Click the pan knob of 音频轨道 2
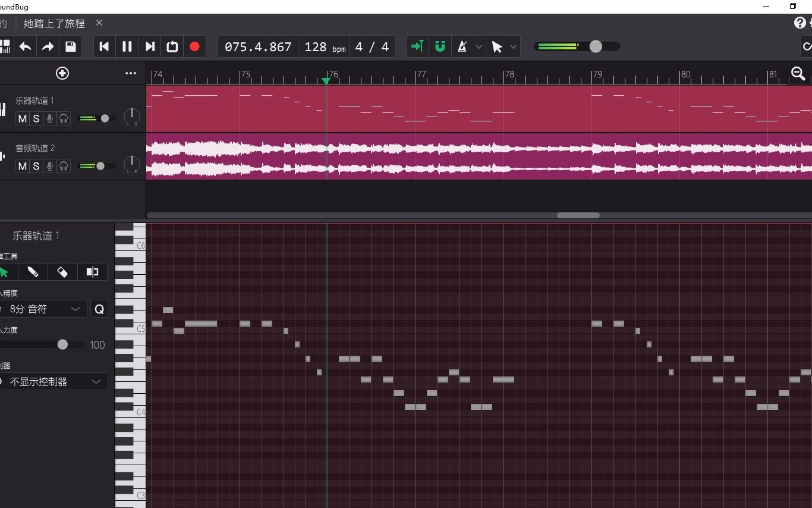Screen dimensions: 812x508 [x=131, y=164]
